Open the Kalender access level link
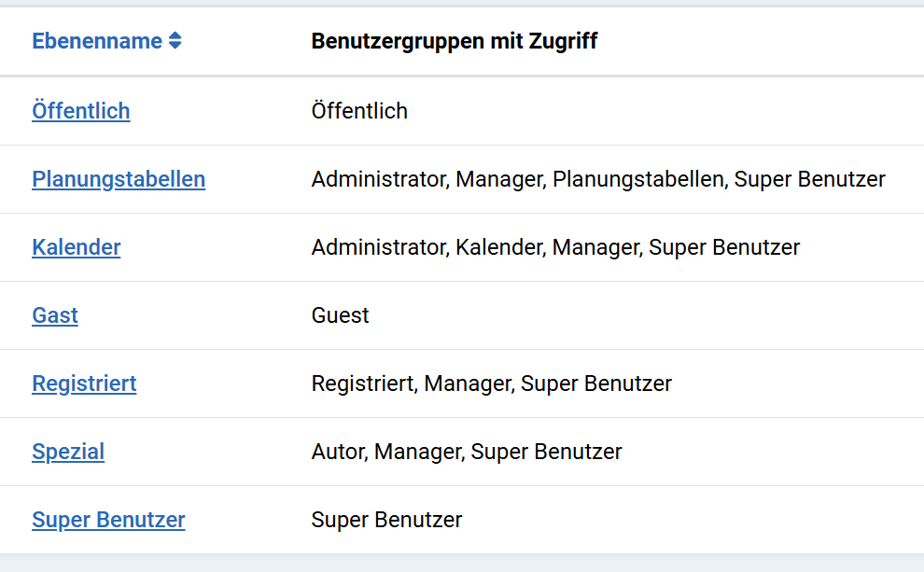 click(76, 247)
